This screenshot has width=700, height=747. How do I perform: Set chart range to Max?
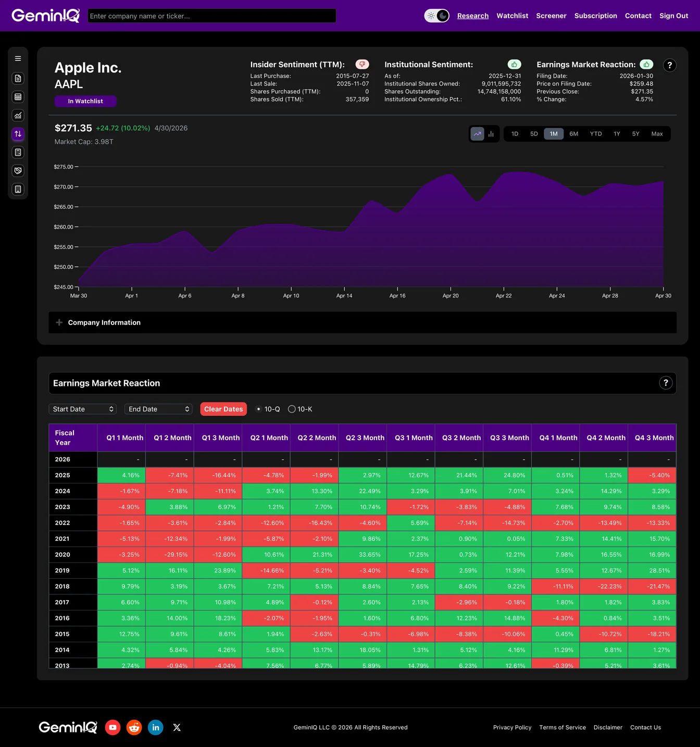click(657, 134)
